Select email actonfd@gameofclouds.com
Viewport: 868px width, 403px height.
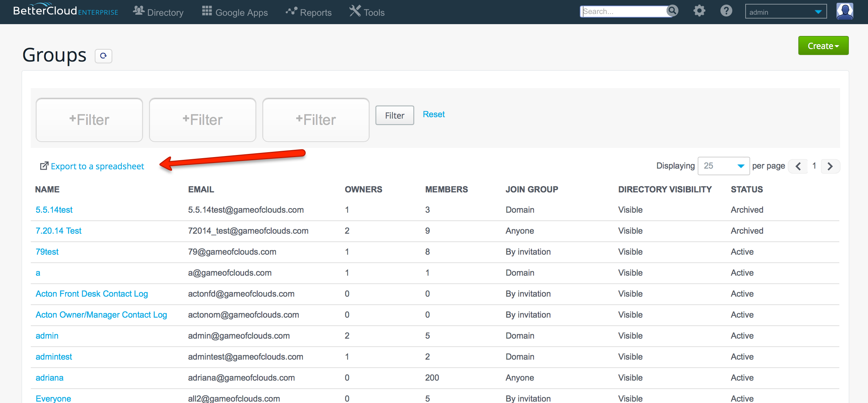tap(241, 294)
